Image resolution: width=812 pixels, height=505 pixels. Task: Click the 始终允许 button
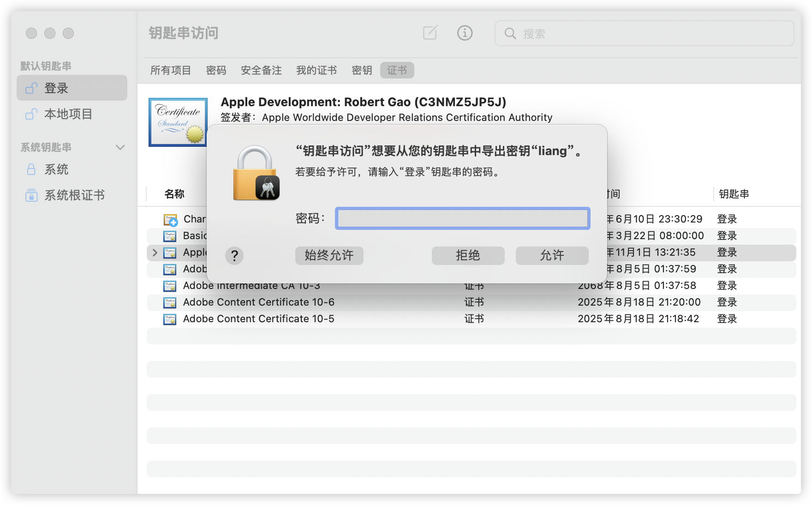pos(329,255)
